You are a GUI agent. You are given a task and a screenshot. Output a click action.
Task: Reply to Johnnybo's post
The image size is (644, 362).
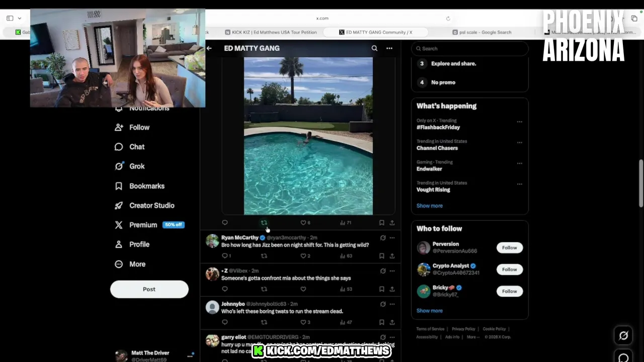[225, 322]
